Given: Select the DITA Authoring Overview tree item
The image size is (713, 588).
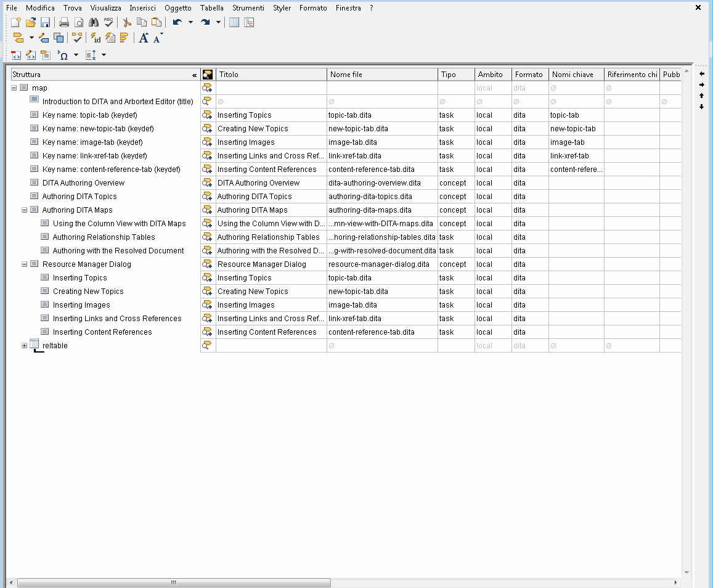Looking at the screenshot, I should 83,183.
